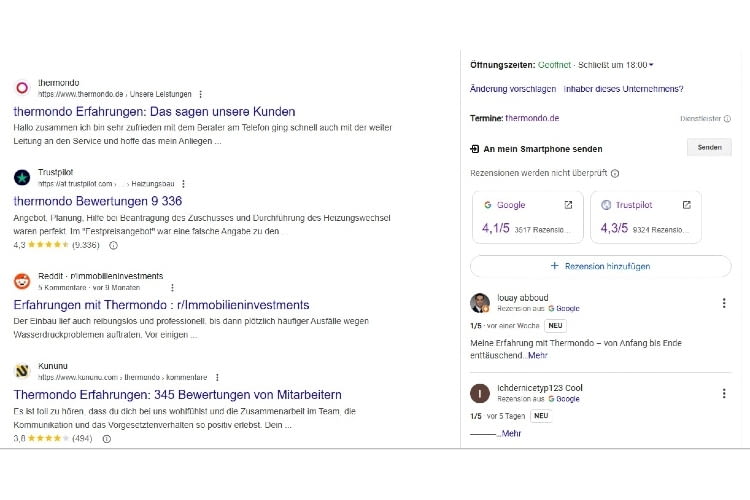750x500 pixels.
Task: Click 'Reddit · r/Immobilieninvestments' source text
Action: pos(100,276)
